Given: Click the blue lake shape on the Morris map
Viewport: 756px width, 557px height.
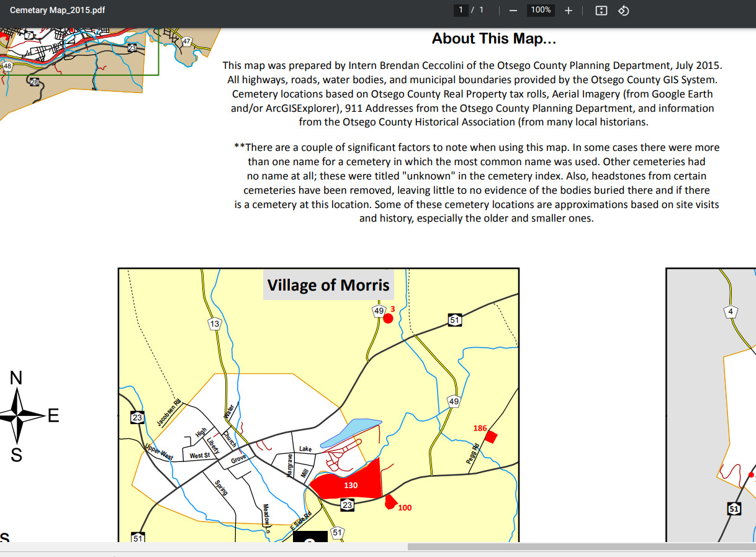Looking at the screenshot, I should click(x=351, y=433).
